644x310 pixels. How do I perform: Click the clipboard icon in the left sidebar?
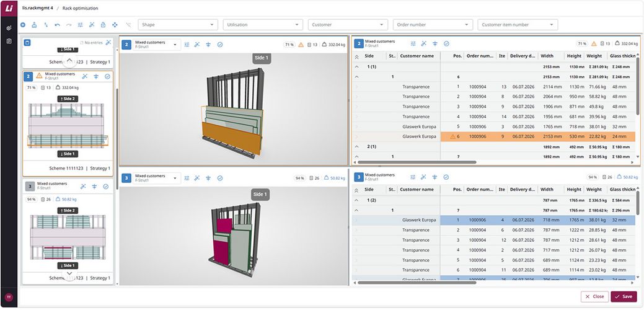tap(9, 41)
